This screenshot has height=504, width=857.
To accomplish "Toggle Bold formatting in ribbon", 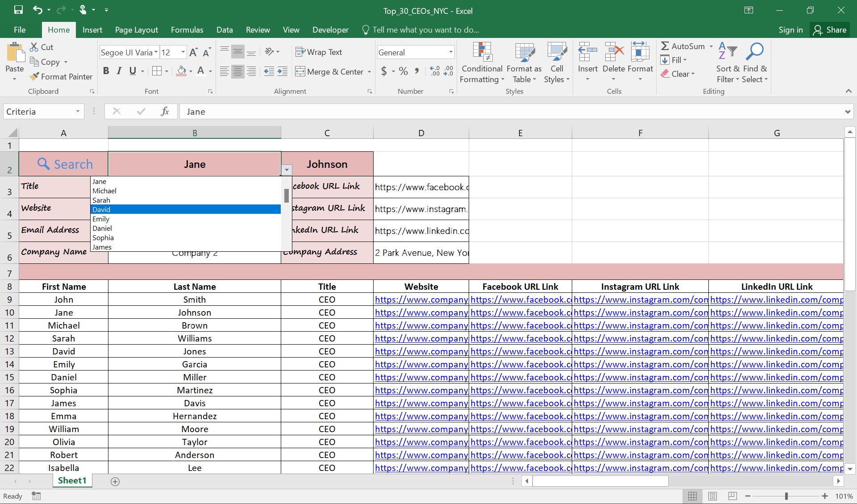I will [x=106, y=71].
